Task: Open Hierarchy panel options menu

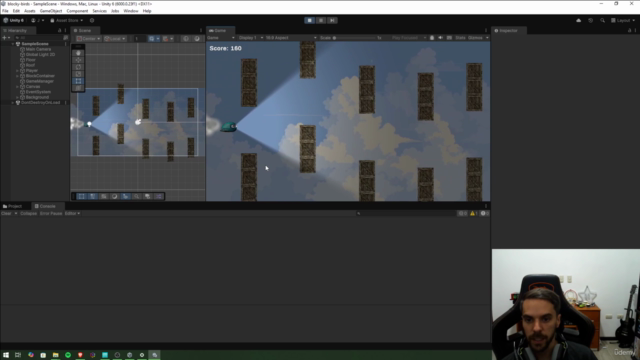Action: 65,31
